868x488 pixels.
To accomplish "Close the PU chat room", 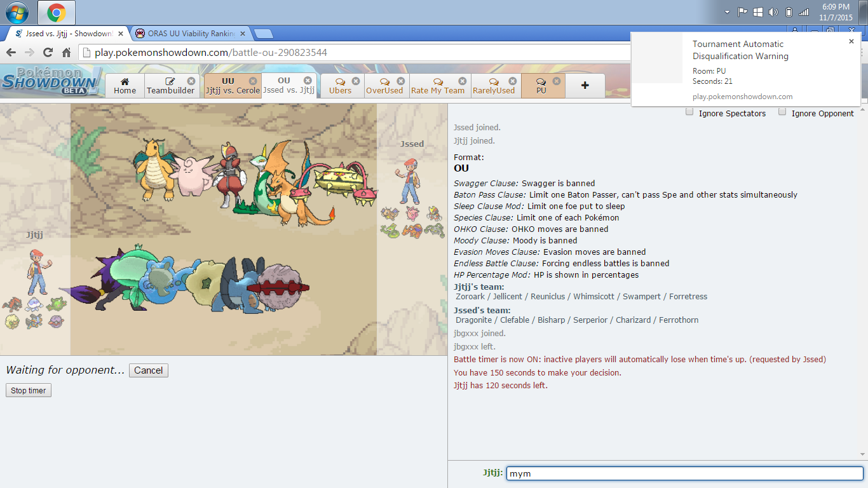I will [557, 81].
